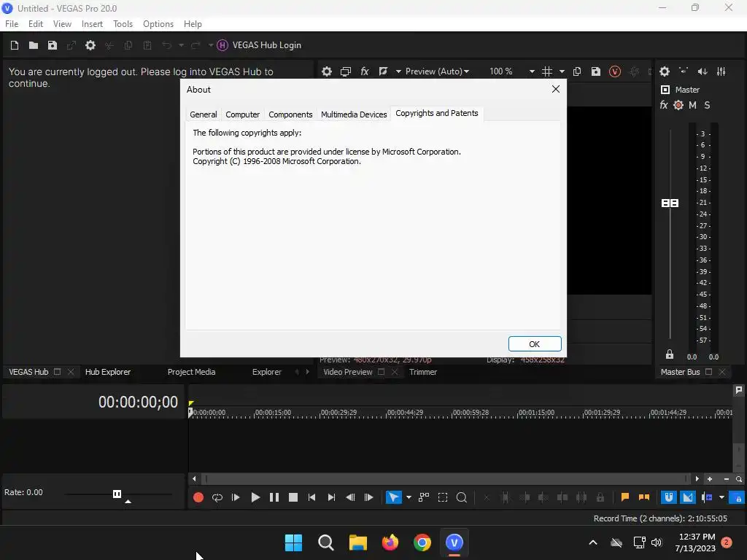Screen dimensions: 747x560
Task: Select Copyrights and Patents tab
Action: click(x=437, y=113)
